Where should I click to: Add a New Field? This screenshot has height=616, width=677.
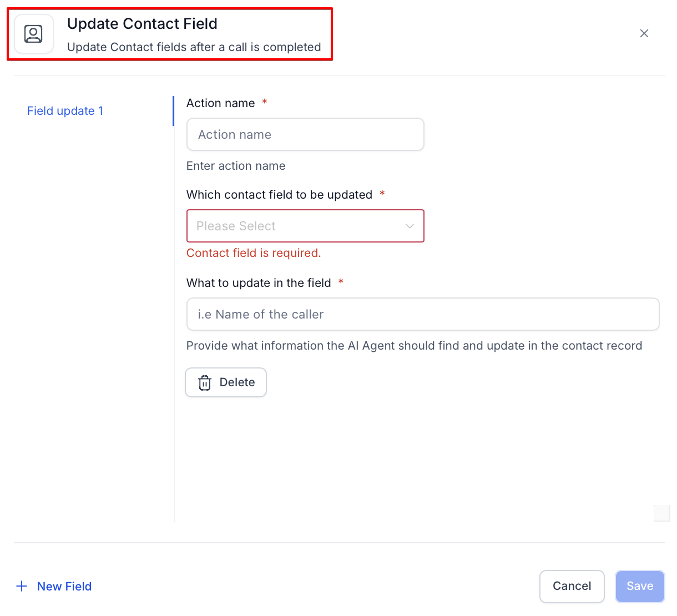(64, 586)
